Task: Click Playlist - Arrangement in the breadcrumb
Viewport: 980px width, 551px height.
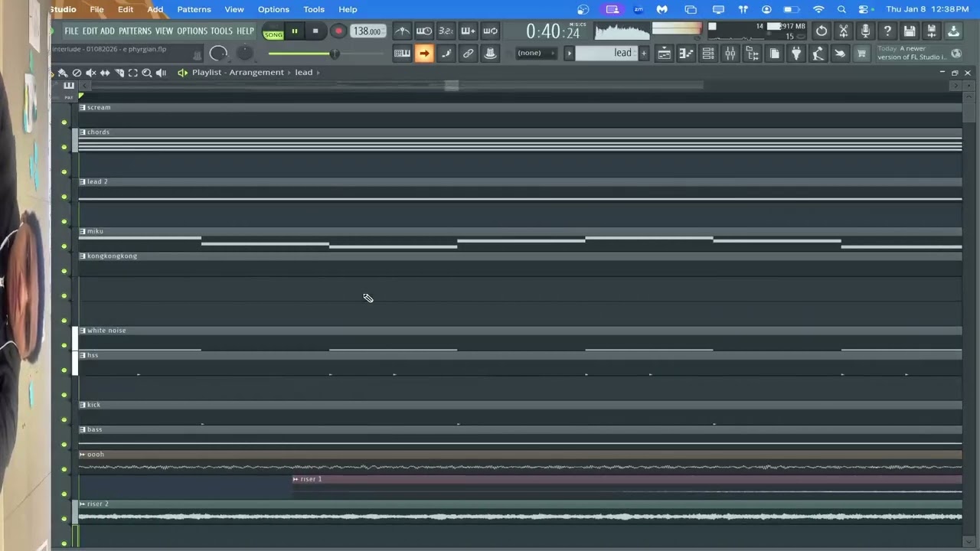Action: coord(238,73)
